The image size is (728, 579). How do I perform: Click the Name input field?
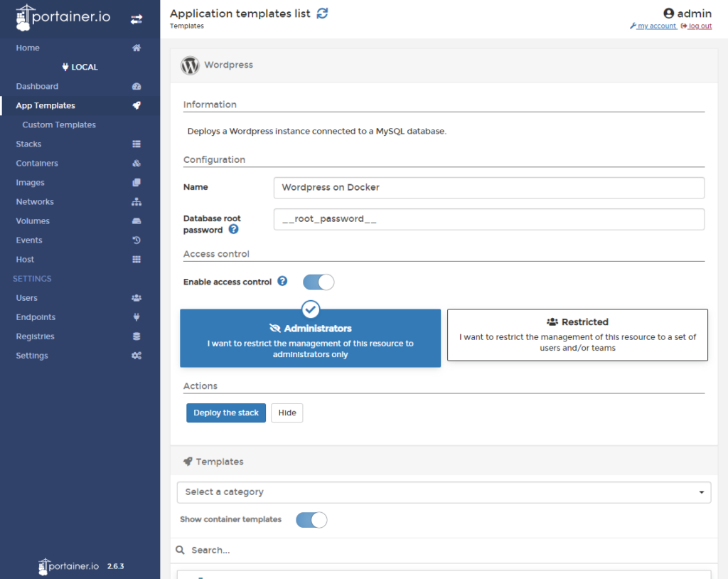(x=489, y=188)
